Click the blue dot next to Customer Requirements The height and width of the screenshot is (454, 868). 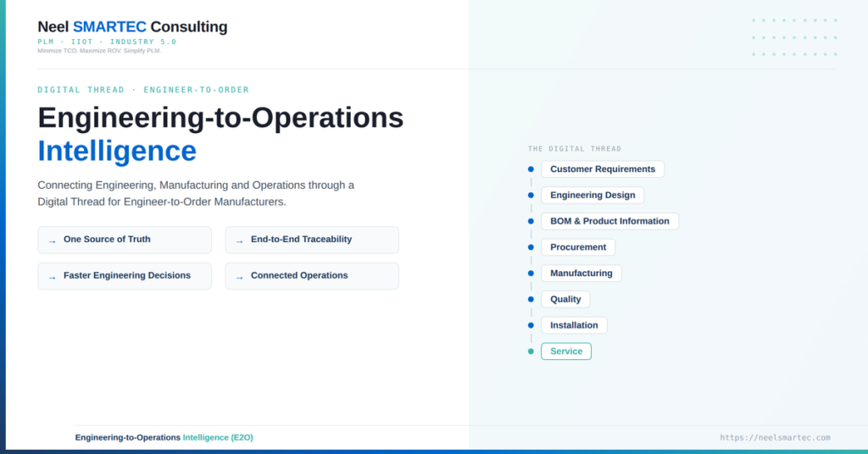pyautogui.click(x=531, y=169)
